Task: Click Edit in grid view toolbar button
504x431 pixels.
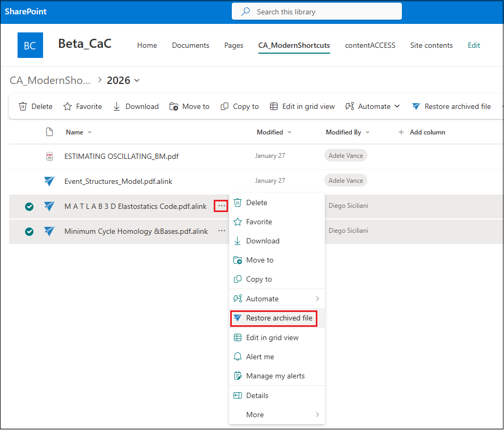Action: [302, 106]
